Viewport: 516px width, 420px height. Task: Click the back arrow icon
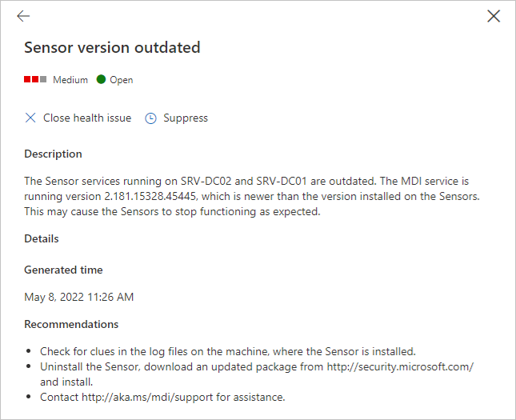click(23, 16)
